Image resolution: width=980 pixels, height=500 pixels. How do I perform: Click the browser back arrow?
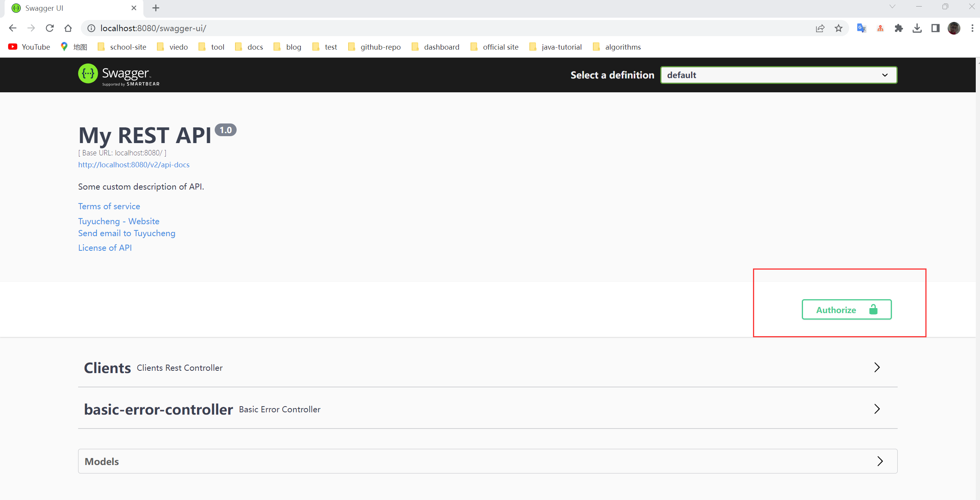coord(13,28)
